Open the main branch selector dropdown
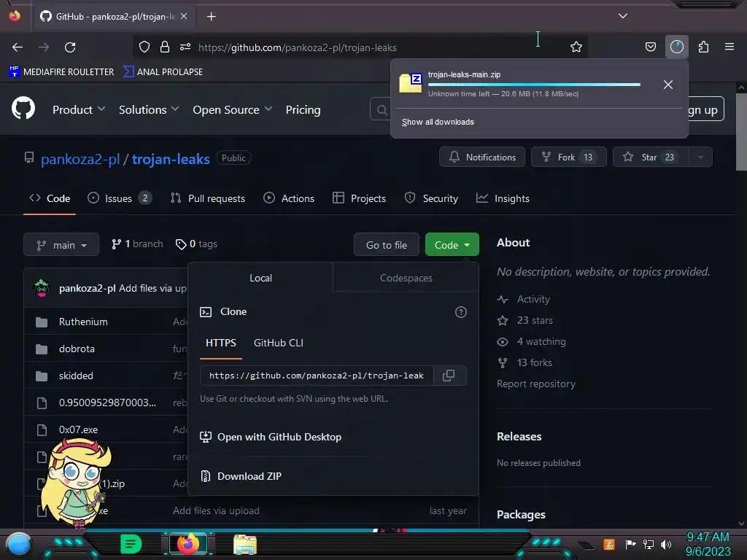The height and width of the screenshot is (560, 747). [61, 244]
